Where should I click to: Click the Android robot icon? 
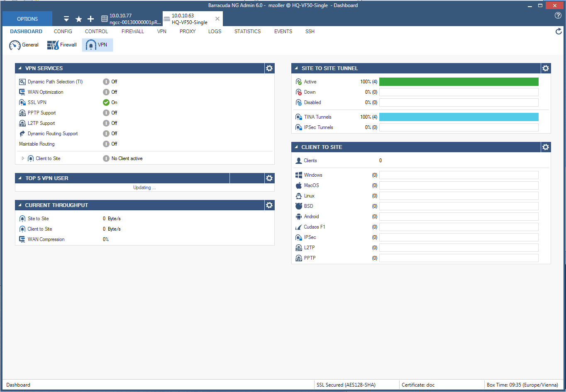299,217
